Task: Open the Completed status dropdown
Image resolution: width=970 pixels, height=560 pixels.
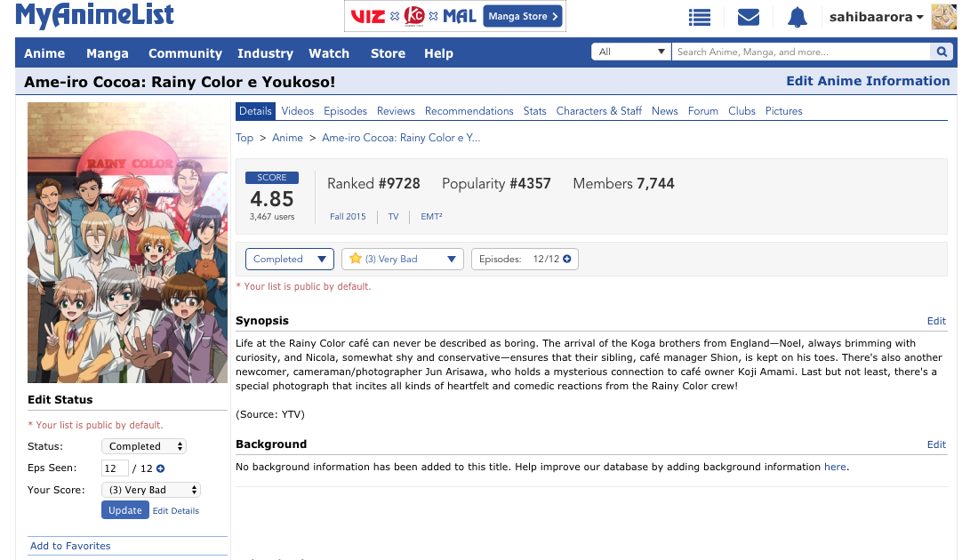Action: pos(290,259)
